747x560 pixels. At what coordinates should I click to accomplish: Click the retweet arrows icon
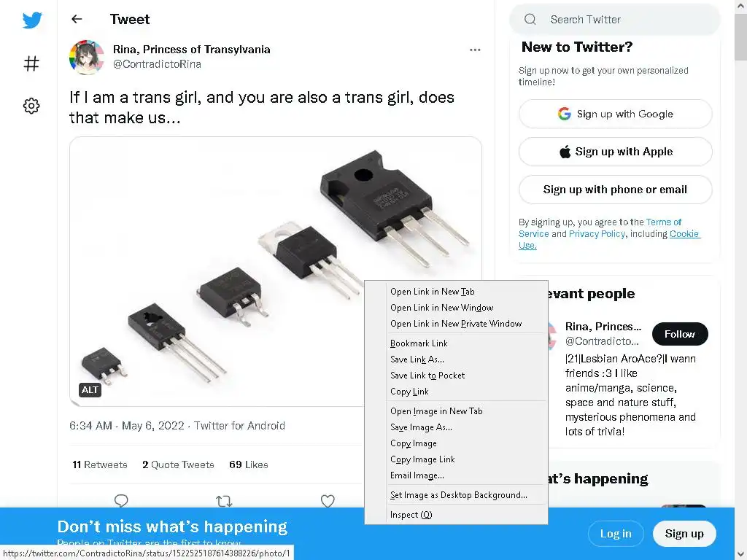(x=224, y=500)
